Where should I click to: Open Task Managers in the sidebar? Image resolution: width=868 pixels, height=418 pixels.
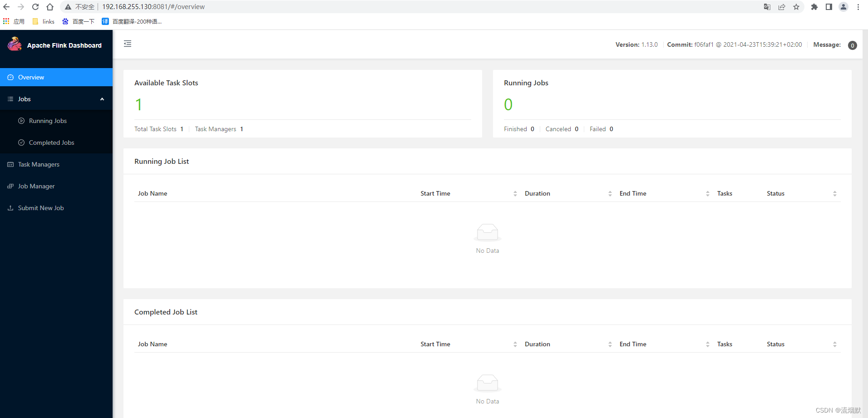(x=56, y=164)
